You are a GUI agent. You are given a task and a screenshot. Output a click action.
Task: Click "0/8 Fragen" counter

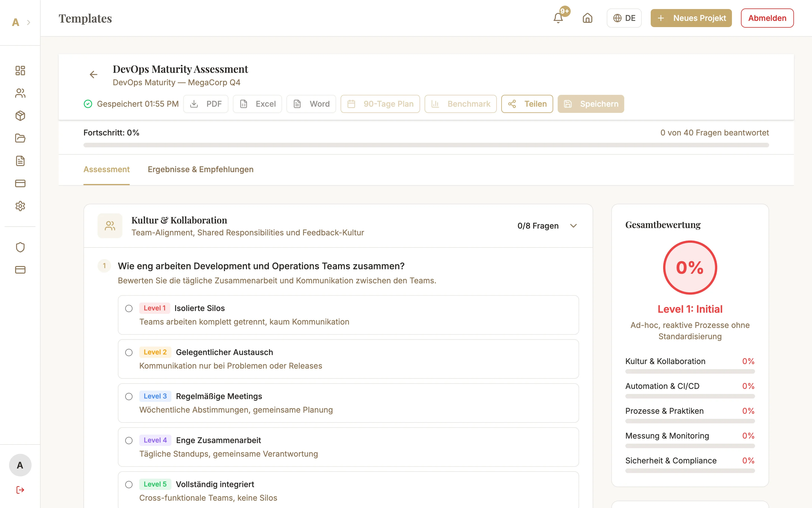point(538,226)
